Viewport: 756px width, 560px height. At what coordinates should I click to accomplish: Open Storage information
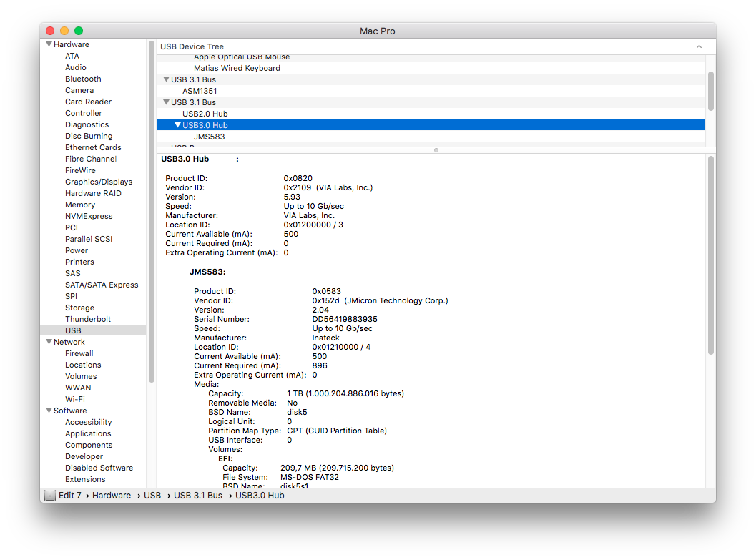pyautogui.click(x=79, y=308)
